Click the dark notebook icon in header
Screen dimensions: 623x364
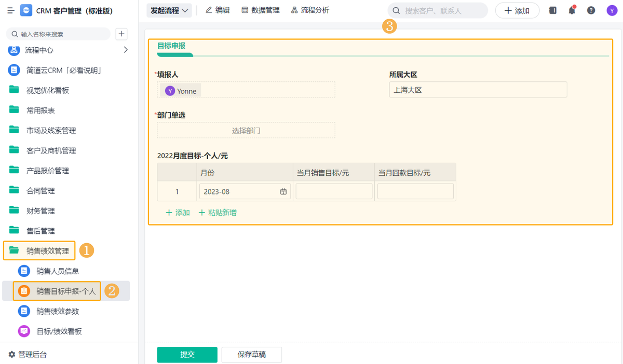(552, 10)
